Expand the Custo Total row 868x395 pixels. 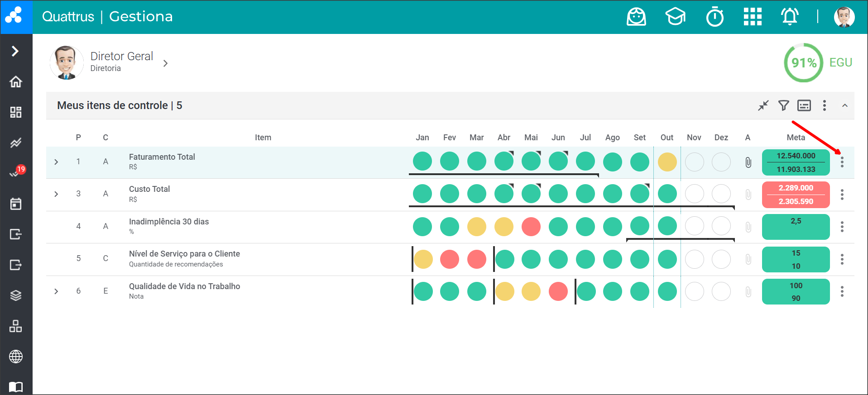pos(56,194)
